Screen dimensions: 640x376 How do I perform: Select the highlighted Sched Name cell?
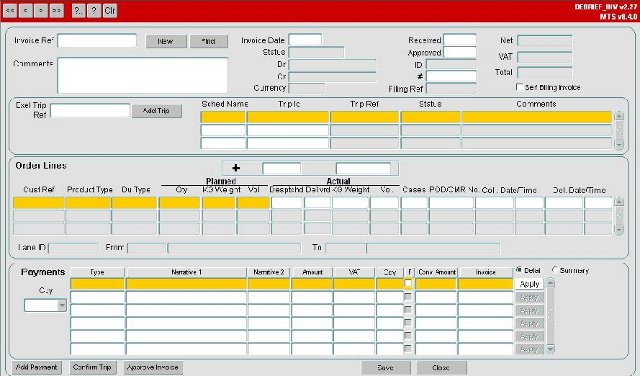coord(223,117)
